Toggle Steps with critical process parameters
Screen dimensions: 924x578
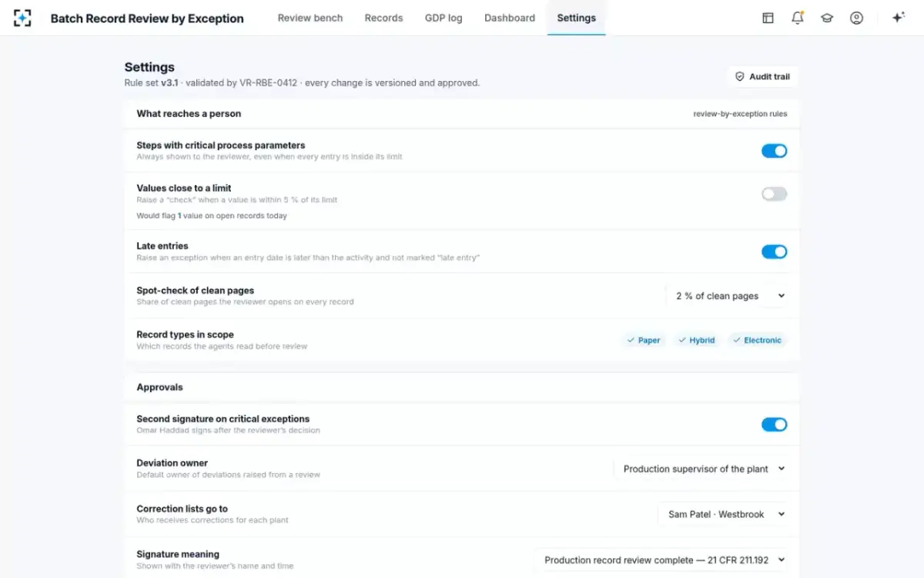click(x=775, y=151)
